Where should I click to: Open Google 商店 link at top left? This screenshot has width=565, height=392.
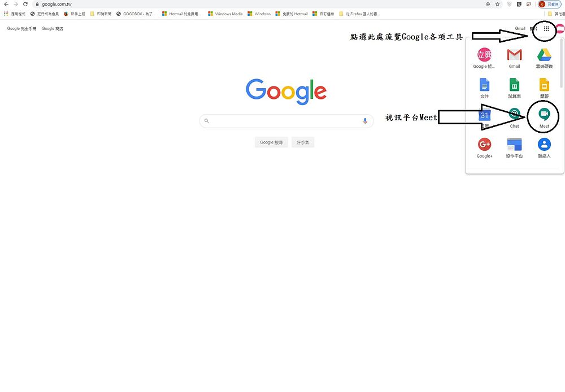(52, 28)
